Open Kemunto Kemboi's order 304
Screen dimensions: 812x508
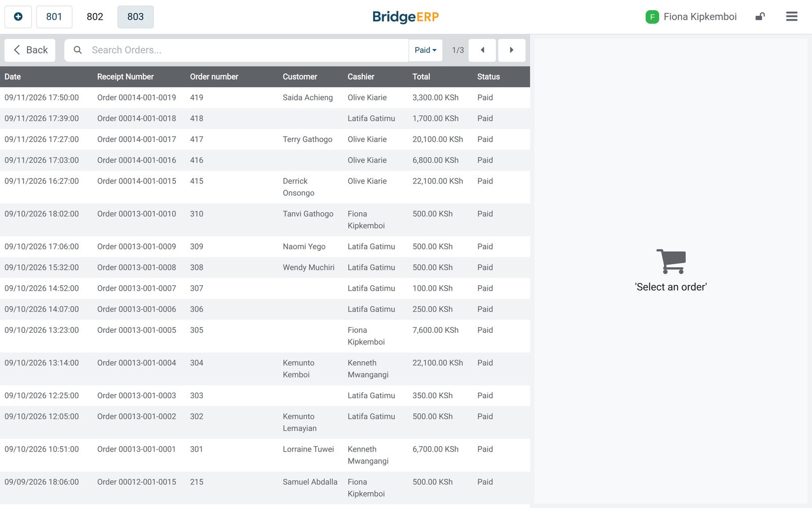pyautogui.click(x=265, y=369)
